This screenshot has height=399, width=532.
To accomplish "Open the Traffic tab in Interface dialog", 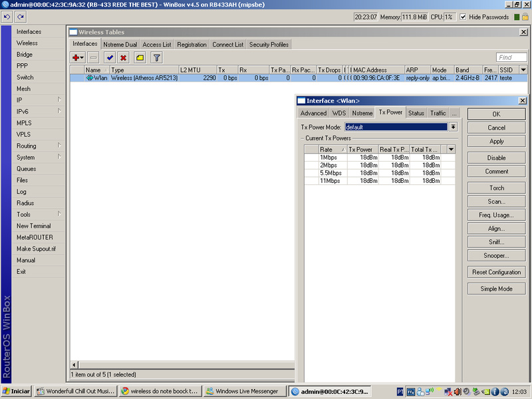I will (x=438, y=113).
